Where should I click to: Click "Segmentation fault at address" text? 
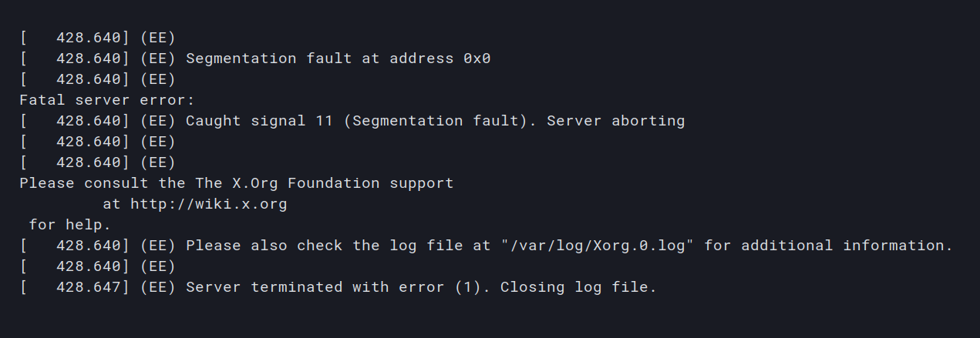tap(316, 59)
